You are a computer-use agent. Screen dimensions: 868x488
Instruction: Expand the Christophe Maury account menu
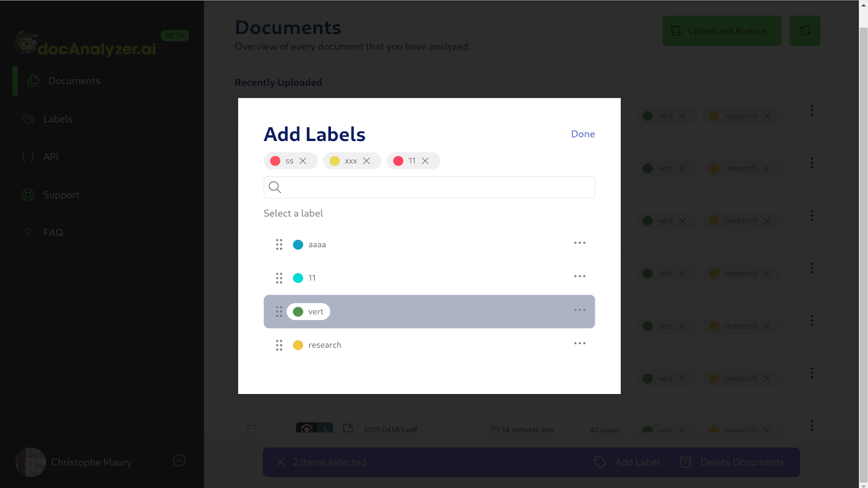point(179,461)
